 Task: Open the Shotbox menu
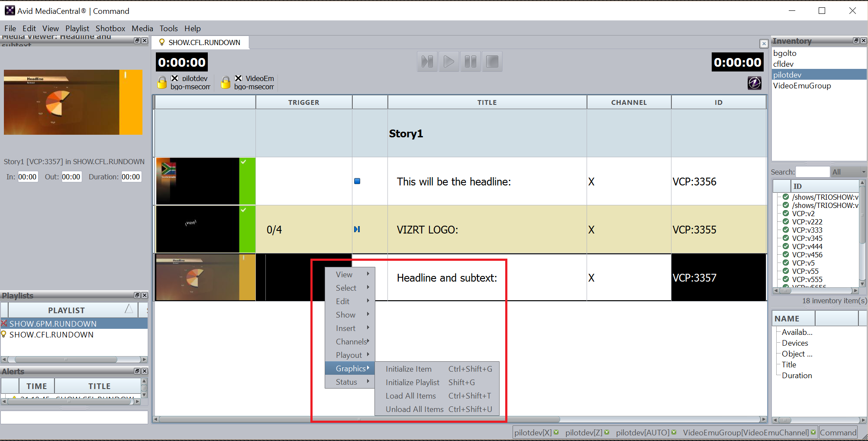point(110,28)
